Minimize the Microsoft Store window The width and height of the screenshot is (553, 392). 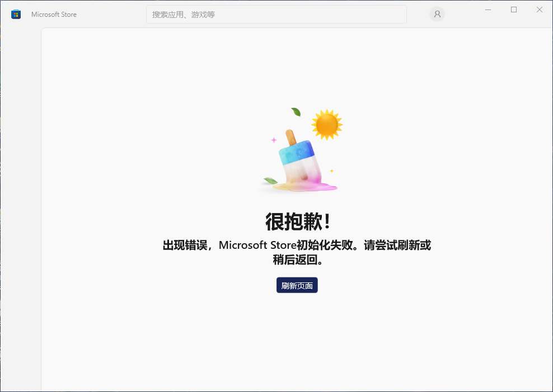(x=488, y=10)
